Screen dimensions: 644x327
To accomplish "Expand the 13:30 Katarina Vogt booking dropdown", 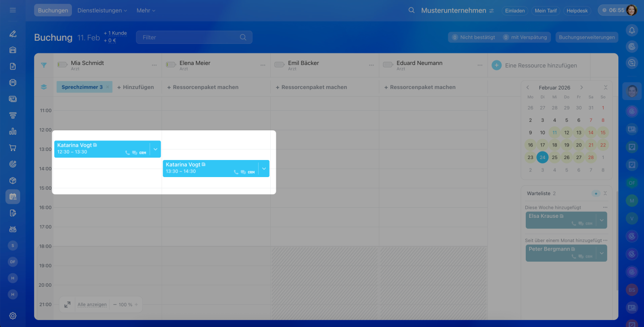I will coord(264,169).
